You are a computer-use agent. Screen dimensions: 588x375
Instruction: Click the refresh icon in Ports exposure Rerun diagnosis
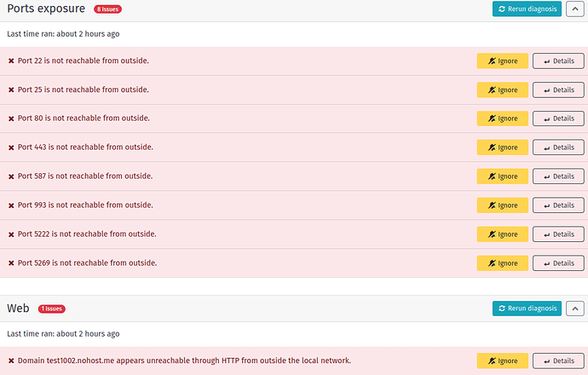502,9
